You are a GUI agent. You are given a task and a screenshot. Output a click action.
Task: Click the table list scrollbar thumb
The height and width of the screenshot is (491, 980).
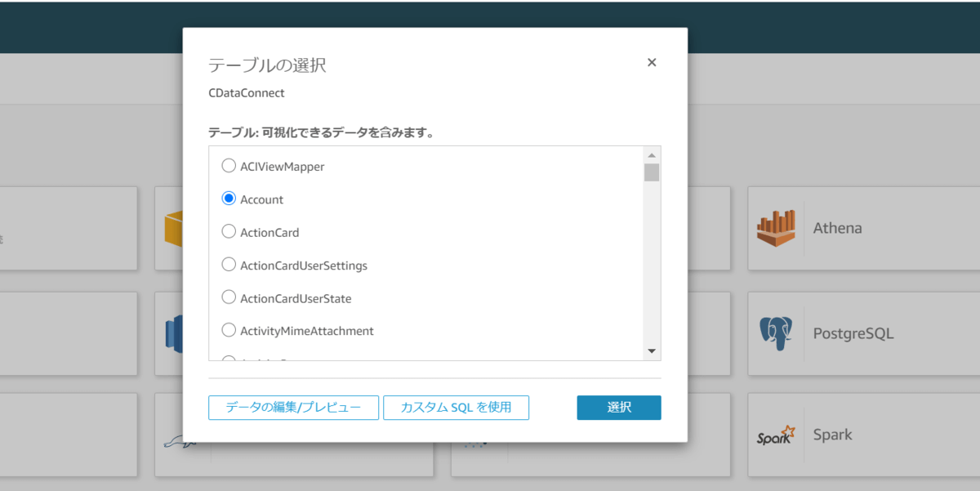(652, 172)
